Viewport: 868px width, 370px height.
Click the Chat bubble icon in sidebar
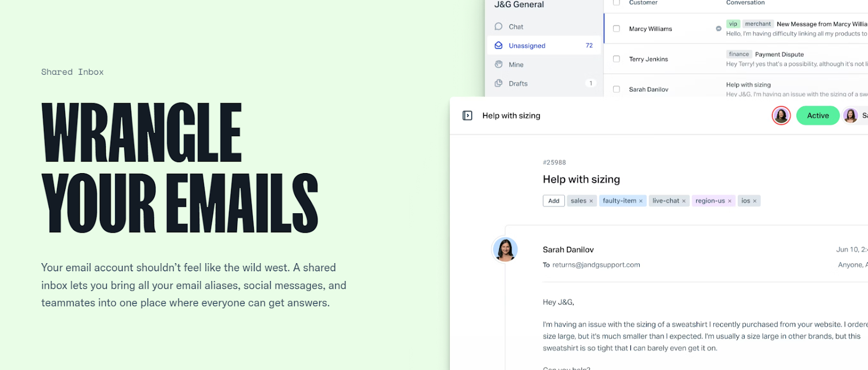pos(499,27)
